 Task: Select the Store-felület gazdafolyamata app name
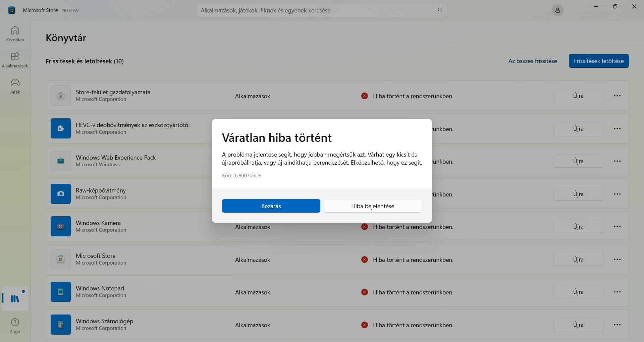pyautogui.click(x=113, y=92)
